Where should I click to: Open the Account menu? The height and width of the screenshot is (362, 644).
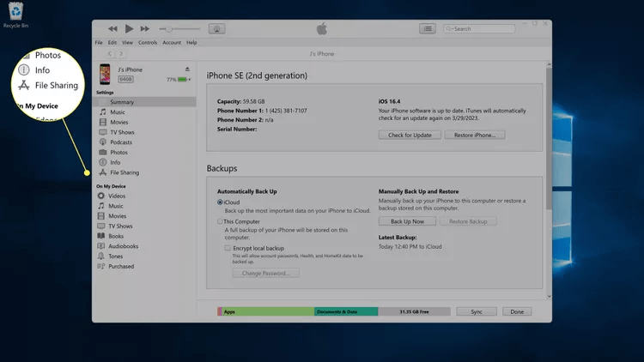172,42
